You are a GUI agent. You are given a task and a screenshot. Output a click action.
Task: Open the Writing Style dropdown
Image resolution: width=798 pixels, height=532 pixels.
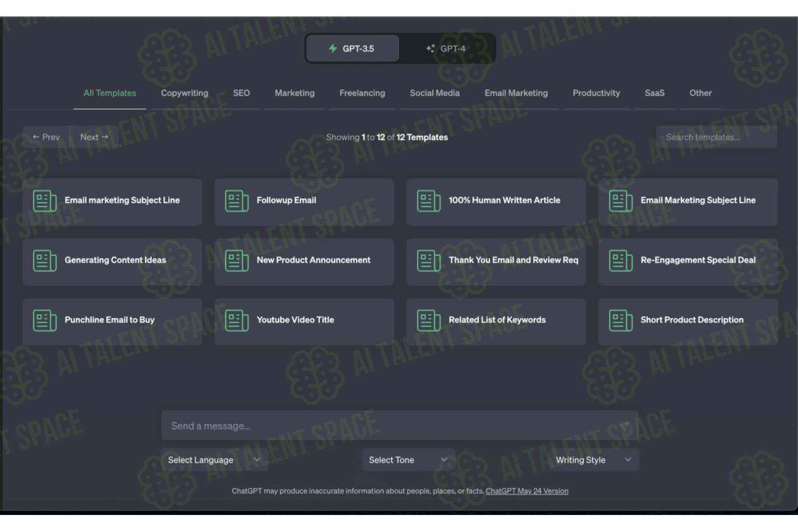point(594,460)
